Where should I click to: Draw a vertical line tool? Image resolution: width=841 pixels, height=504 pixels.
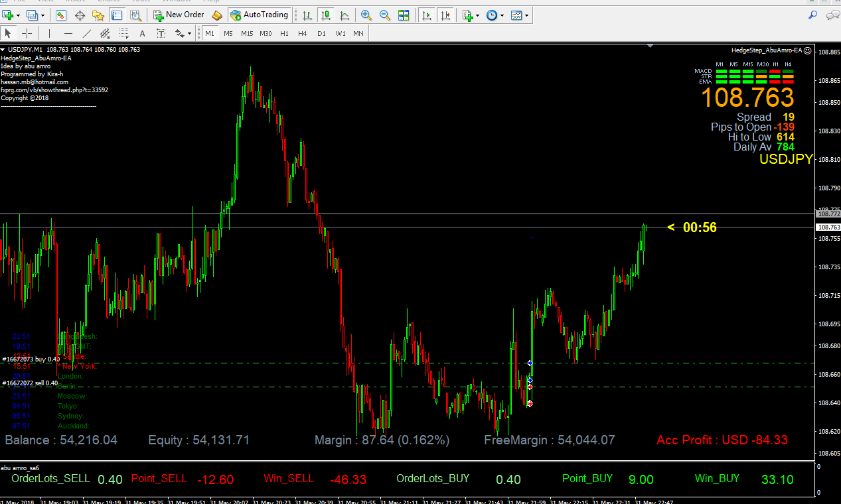pyautogui.click(x=49, y=33)
